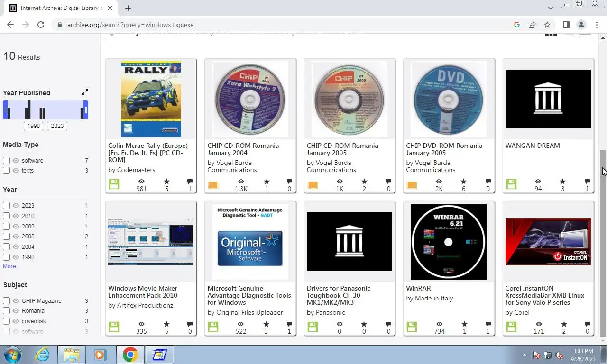
Task: Open the WANGAN DREAM title link
Action: 533,146
